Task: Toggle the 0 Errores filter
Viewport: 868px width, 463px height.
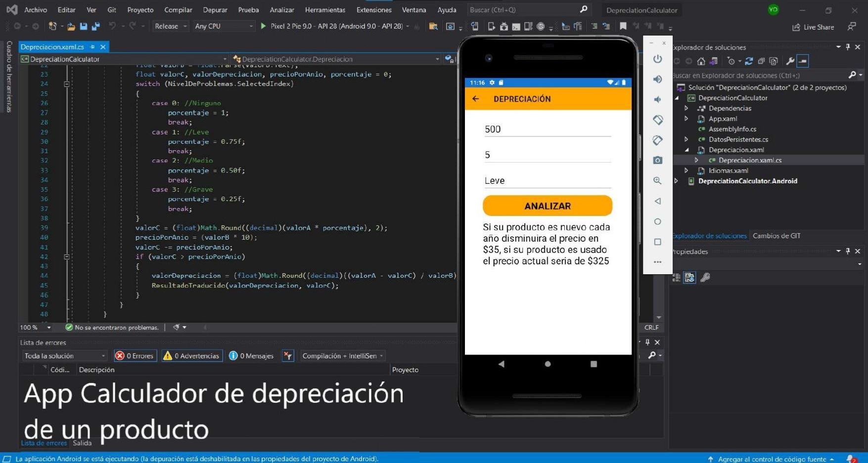Action: point(135,356)
